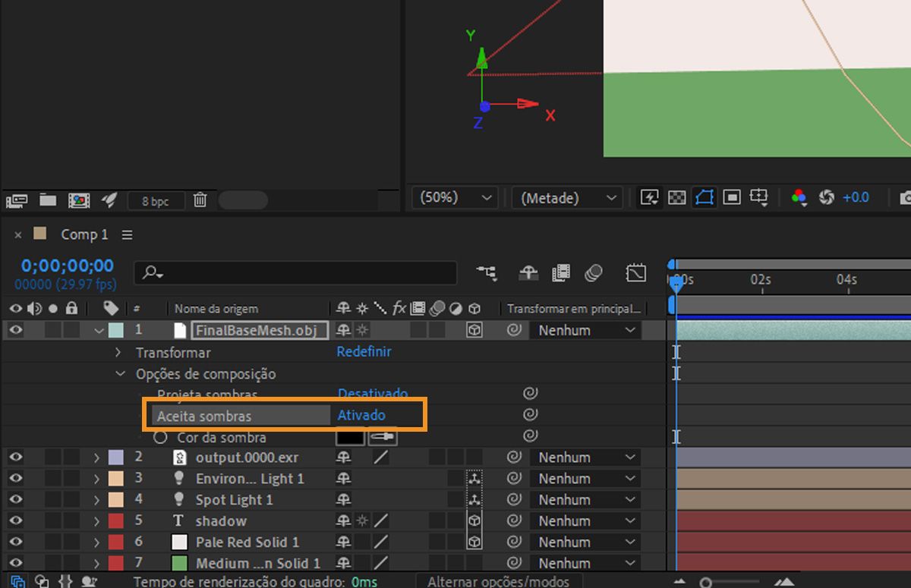
Task: Open the fast previews icon in the viewer
Action: tap(649, 197)
